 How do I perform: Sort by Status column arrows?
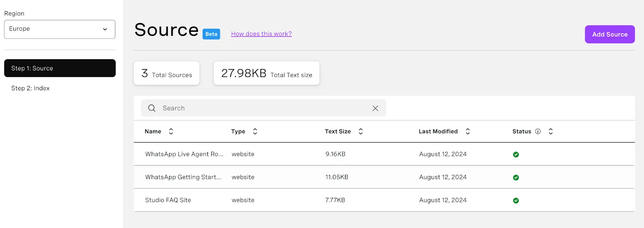coord(551,131)
